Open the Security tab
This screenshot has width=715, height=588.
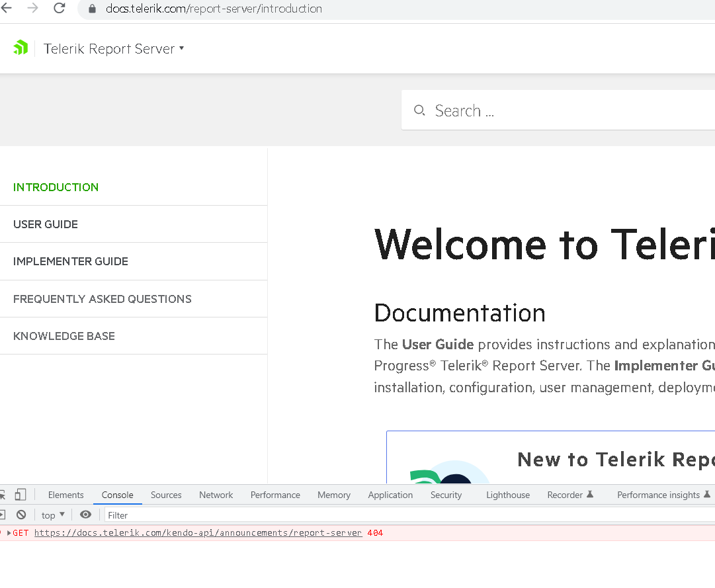pos(446,495)
